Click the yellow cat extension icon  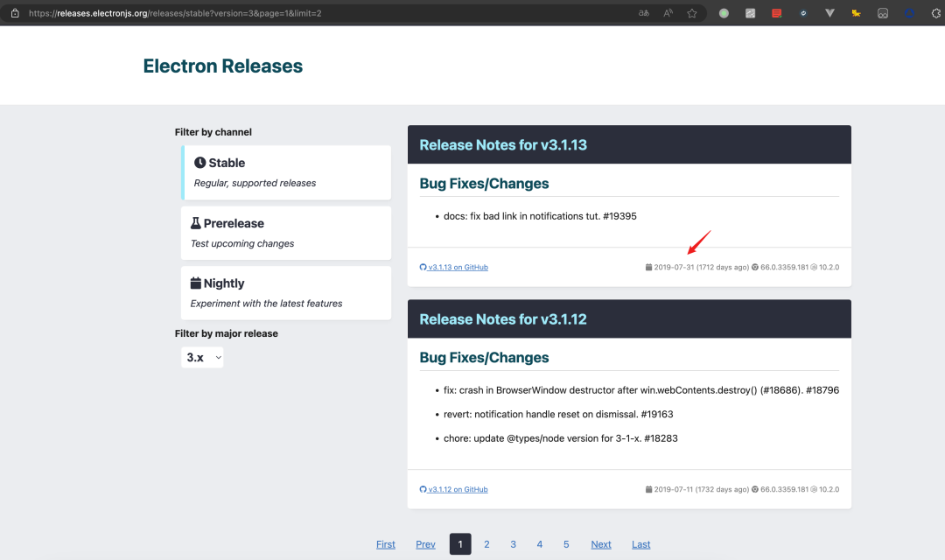[856, 12]
